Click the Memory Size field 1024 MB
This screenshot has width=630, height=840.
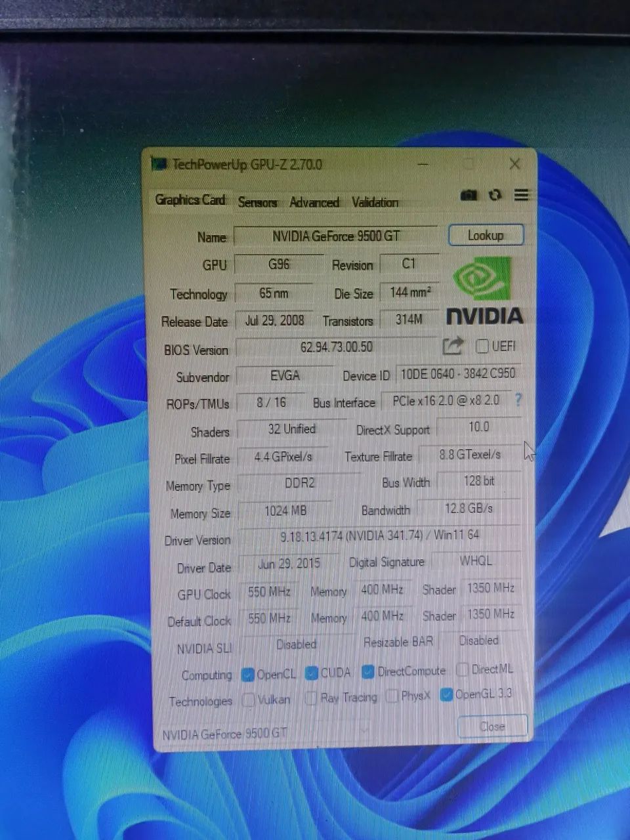click(285, 511)
